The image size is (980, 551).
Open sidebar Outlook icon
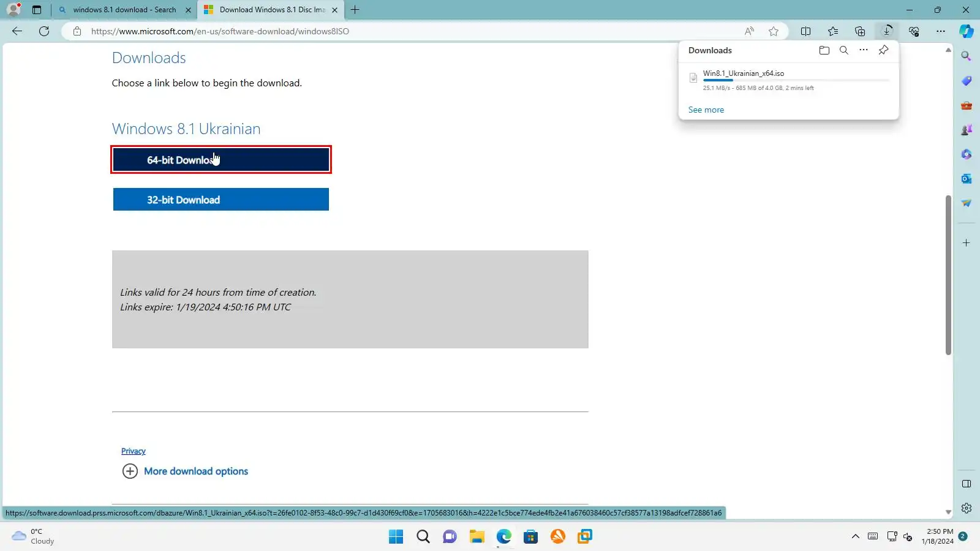967,179
